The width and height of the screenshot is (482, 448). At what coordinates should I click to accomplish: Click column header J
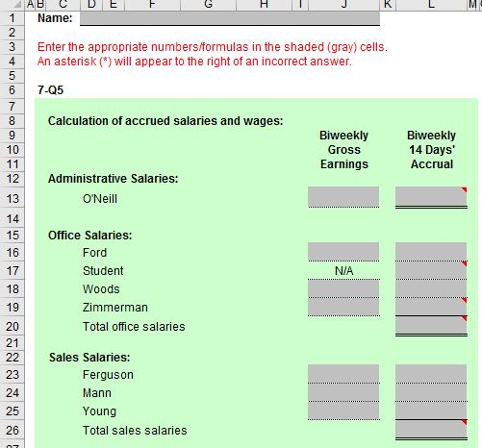(343, 5)
